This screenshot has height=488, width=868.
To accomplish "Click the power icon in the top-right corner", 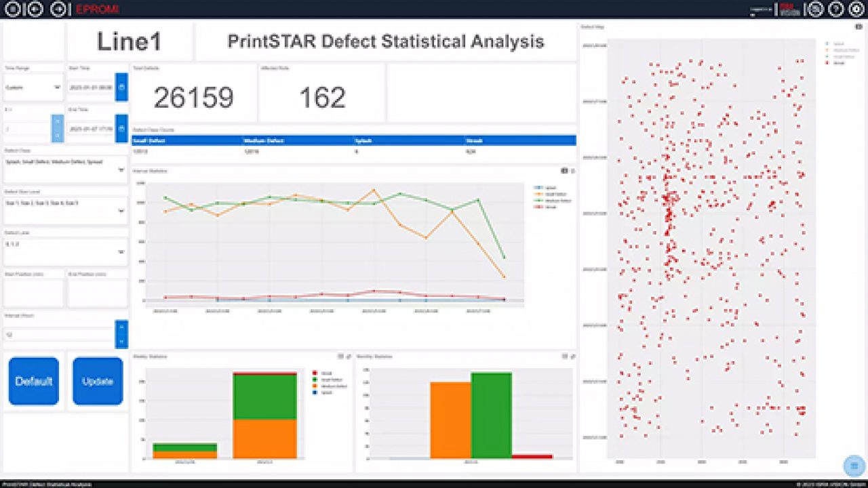I will (x=855, y=9).
